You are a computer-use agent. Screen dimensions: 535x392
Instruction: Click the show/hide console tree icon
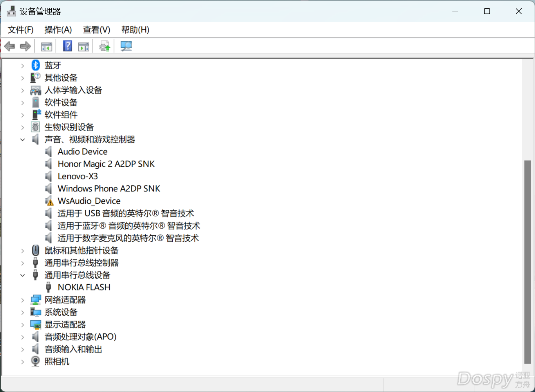[47, 46]
